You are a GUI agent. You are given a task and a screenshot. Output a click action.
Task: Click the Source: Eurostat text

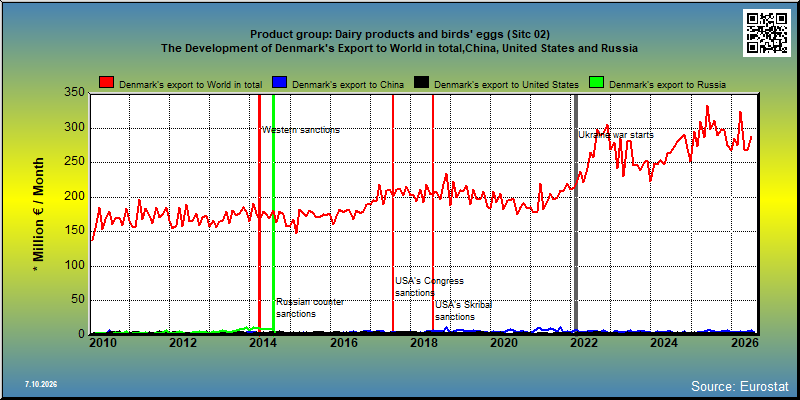coord(740,386)
